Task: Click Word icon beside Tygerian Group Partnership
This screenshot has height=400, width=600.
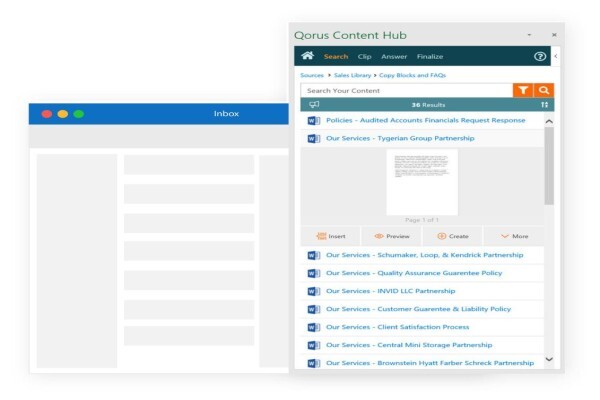Action: (x=314, y=139)
